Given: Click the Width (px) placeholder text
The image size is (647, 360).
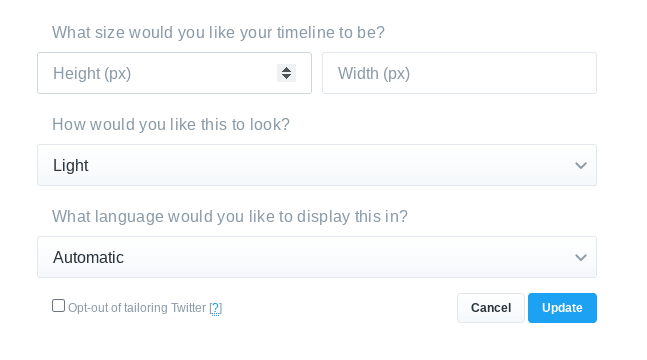Looking at the screenshot, I should [x=374, y=73].
